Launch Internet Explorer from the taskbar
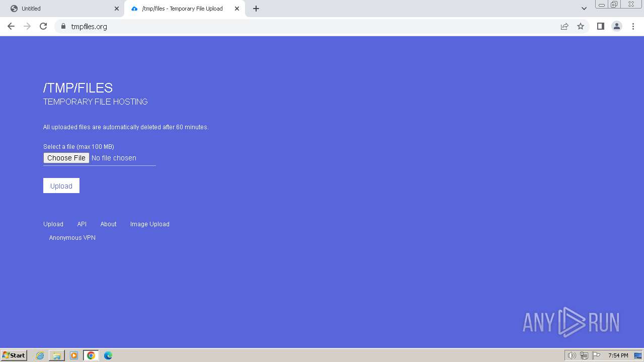 point(40,355)
